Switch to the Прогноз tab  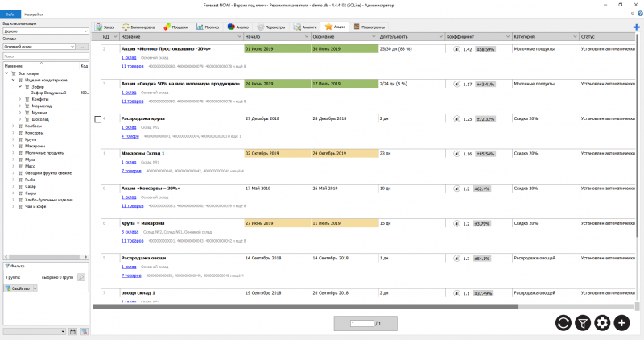[x=208, y=27]
